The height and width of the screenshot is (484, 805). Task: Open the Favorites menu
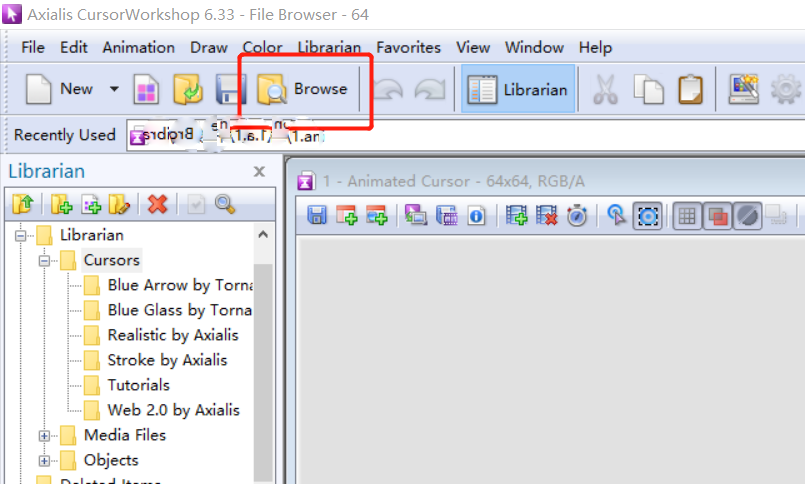coord(408,47)
